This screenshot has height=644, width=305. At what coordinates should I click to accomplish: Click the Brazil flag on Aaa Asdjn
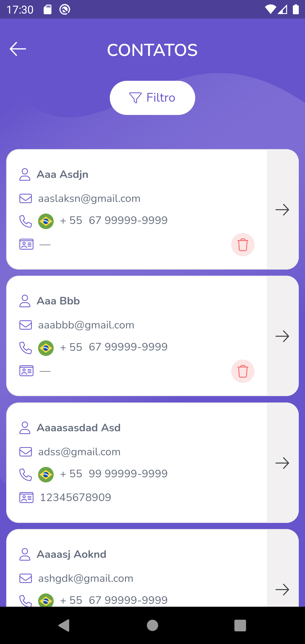pos(46,221)
